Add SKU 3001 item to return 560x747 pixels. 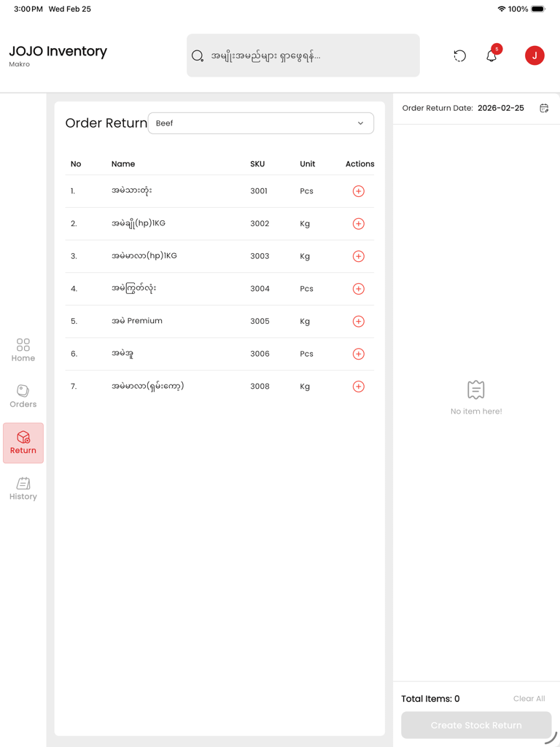click(x=358, y=191)
